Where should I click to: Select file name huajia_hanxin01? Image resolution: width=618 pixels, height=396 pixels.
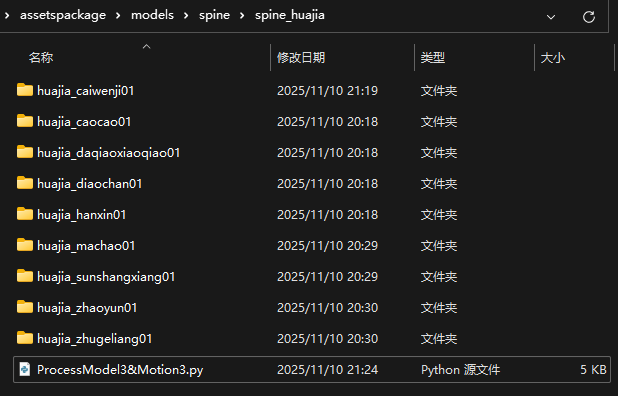click(x=82, y=215)
